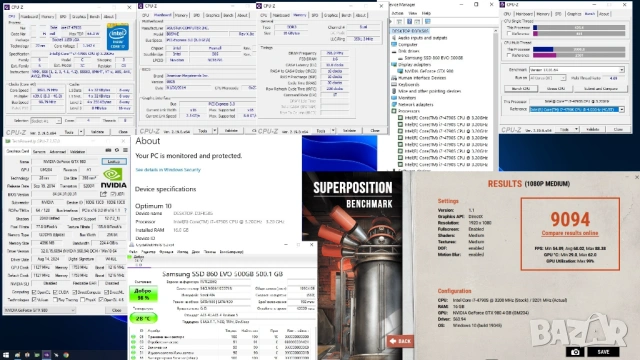Open SPD tab in the CPU-Z Bench window
640x360 pixels.
(558, 14)
